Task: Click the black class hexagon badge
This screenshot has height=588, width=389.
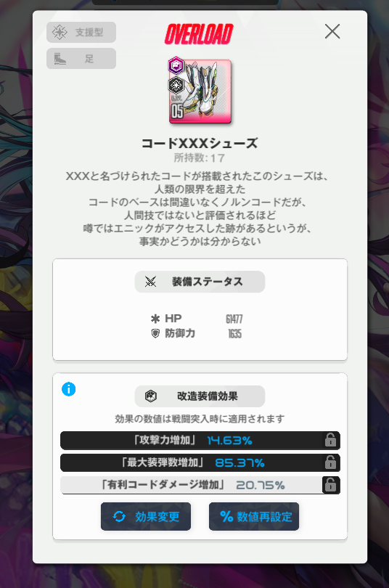Action: click(x=176, y=85)
